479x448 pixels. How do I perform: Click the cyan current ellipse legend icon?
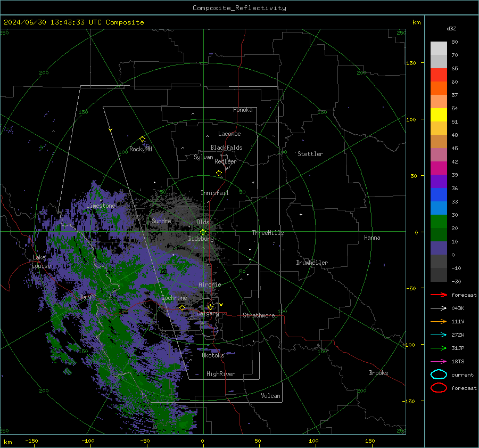[439, 374]
